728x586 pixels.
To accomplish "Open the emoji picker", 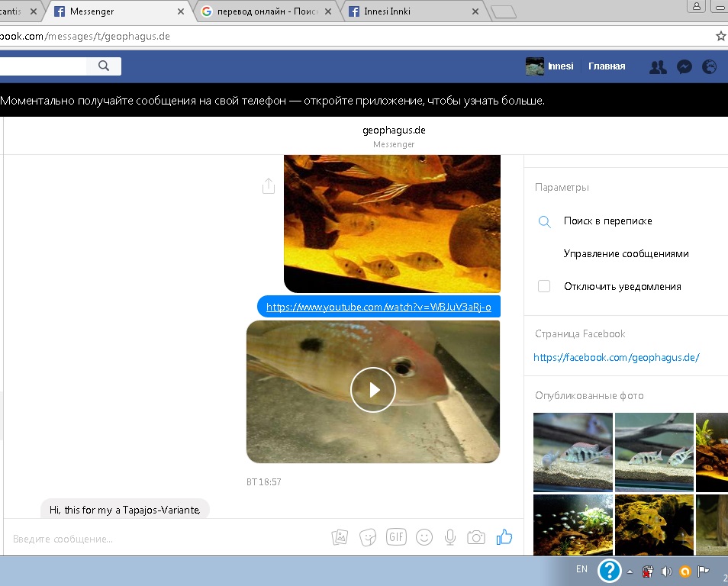I will pyautogui.click(x=424, y=537).
